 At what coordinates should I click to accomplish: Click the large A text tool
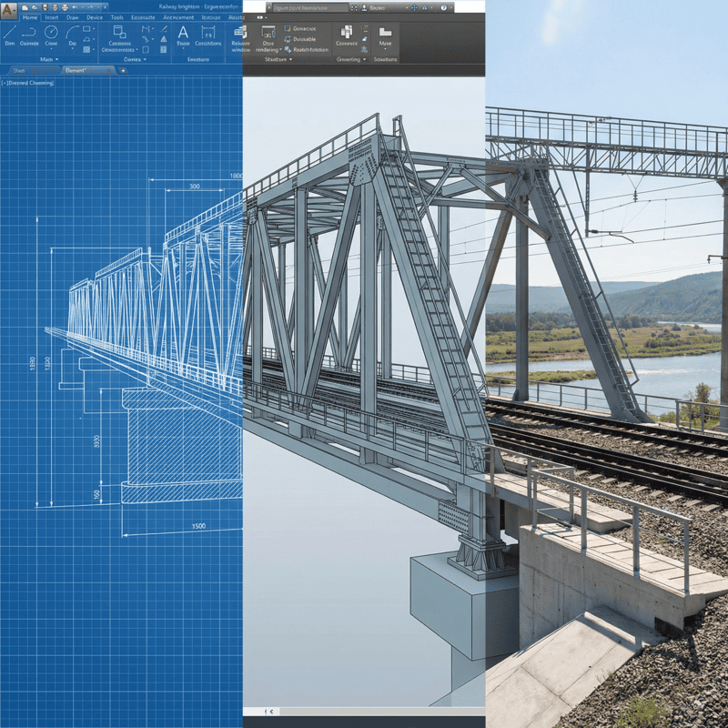tap(183, 36)
